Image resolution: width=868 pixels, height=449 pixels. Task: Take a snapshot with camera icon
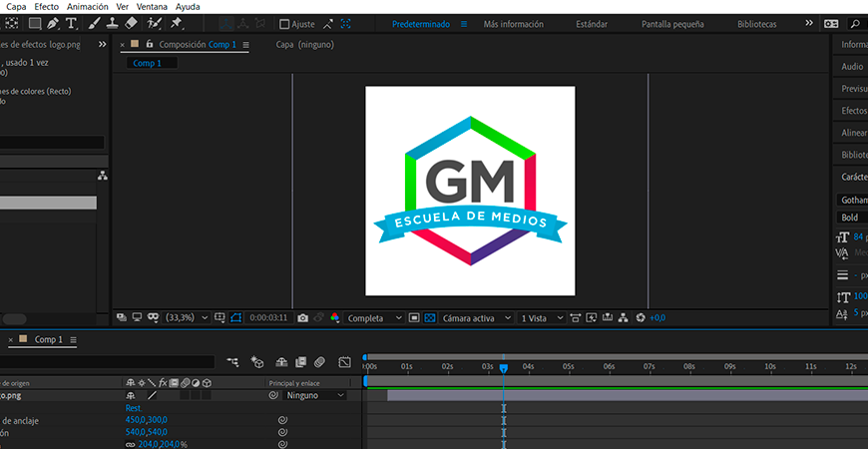point(302,317)
